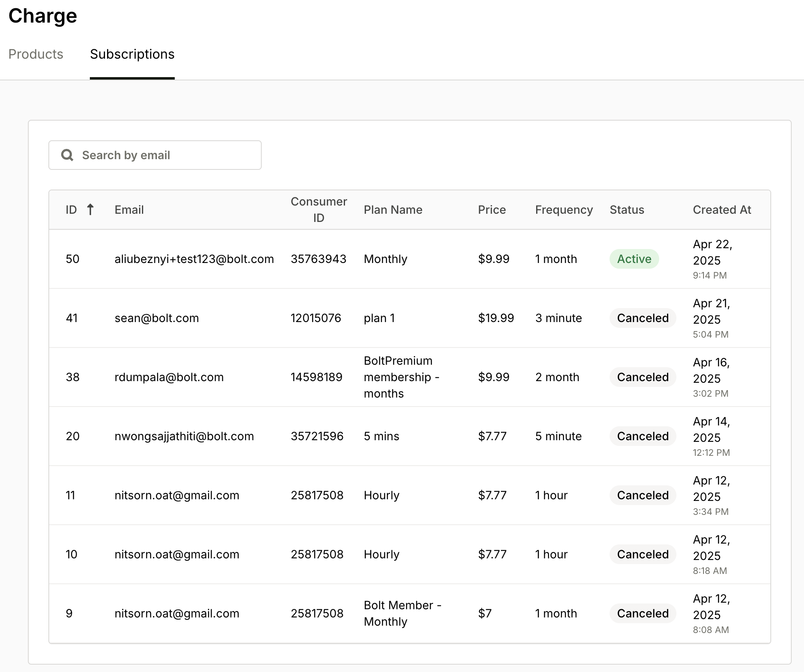Open subscription row with ID 9
The image size is (804, 672).
coord(410,613)
